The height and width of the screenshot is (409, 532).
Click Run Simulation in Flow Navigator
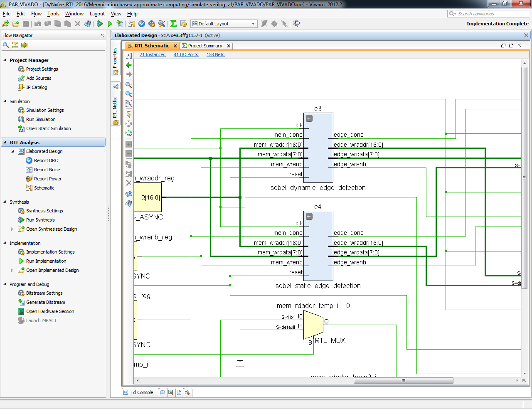[x=41, y=119]
